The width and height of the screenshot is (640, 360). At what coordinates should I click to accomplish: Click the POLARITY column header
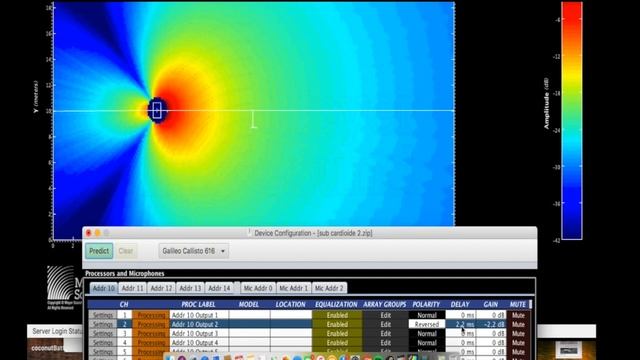pyautogui.click(x=426, y=304)
